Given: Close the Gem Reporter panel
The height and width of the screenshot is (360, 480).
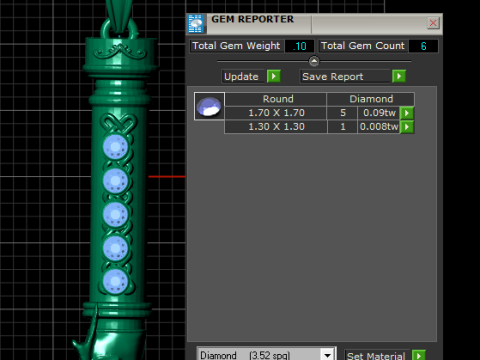Looking at the screenshot, I should click(x=433, y=23).
